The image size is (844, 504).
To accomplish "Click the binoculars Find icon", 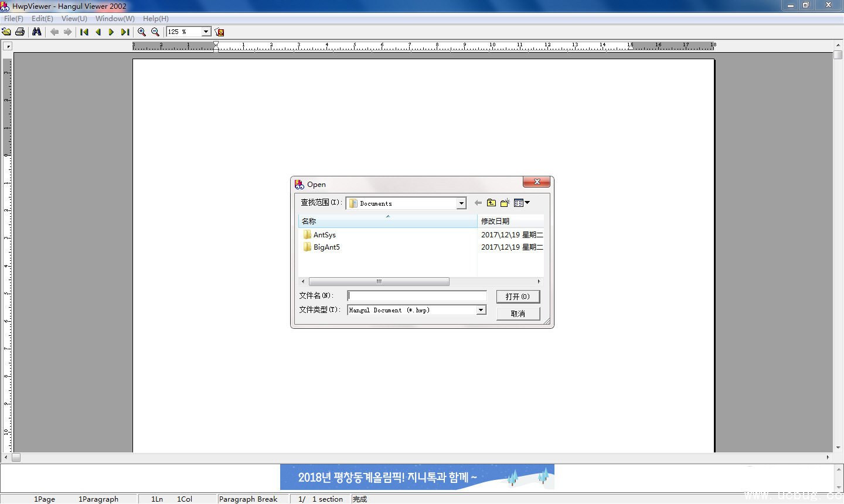I will [37, 32].
